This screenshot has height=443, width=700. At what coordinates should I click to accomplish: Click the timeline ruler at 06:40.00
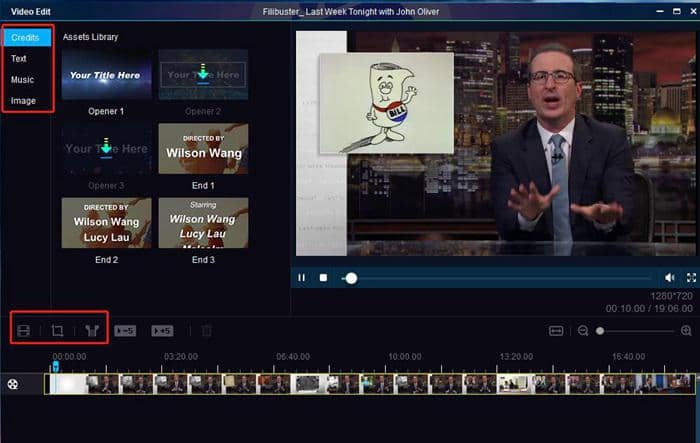point(293,357)
